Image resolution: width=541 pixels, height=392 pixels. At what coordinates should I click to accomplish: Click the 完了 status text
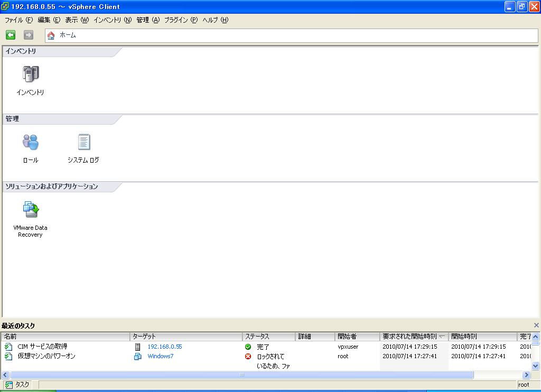coord(263,347)
